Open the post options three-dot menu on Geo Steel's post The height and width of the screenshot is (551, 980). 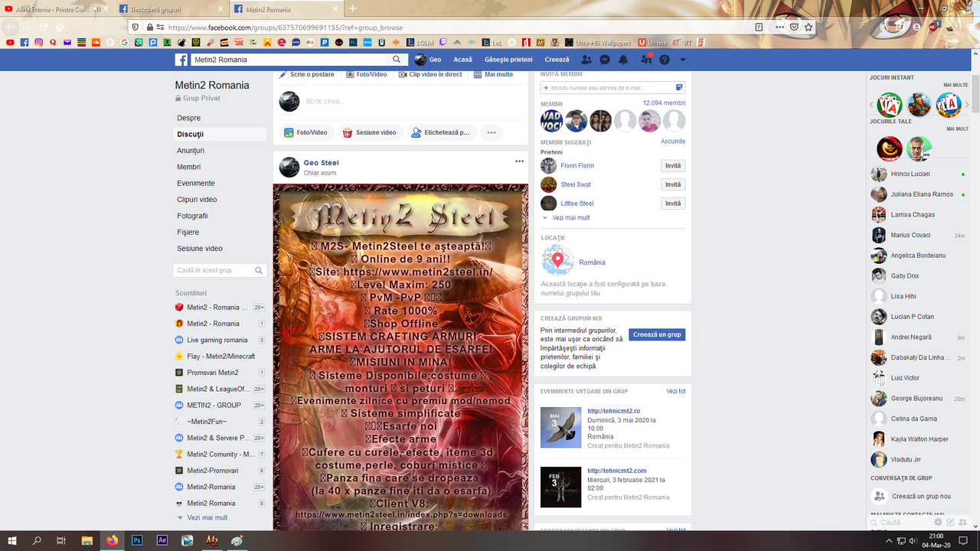point(519,161)
